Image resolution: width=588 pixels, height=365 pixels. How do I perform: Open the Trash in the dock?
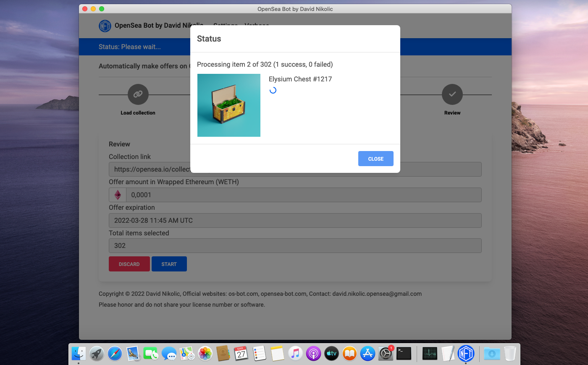pos(510,354)
